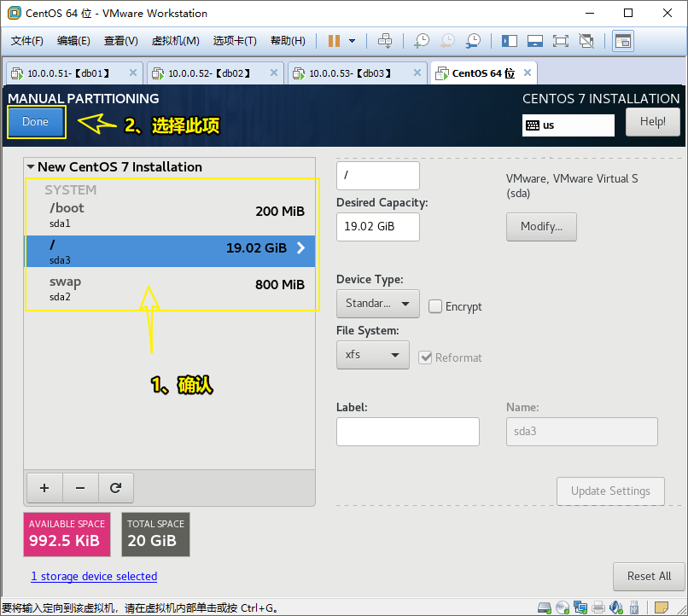Click the Unity mode icon
Image resolution: width=688 pixels, height=616 pixels.
click(x=586, y=41)
